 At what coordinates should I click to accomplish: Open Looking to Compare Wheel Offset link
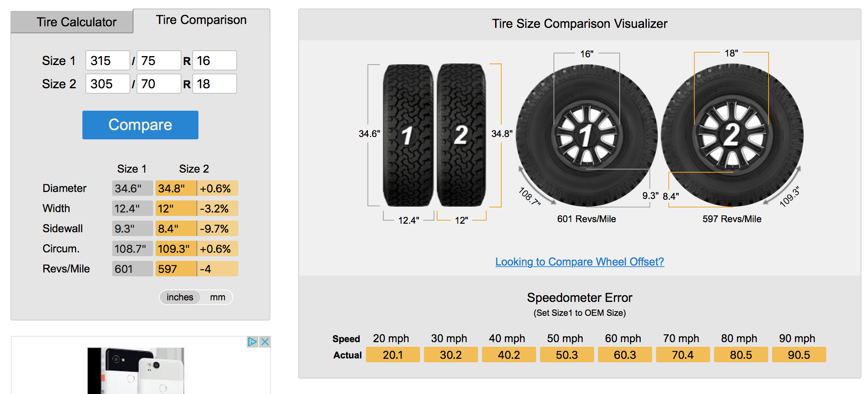tap(579, 262)
